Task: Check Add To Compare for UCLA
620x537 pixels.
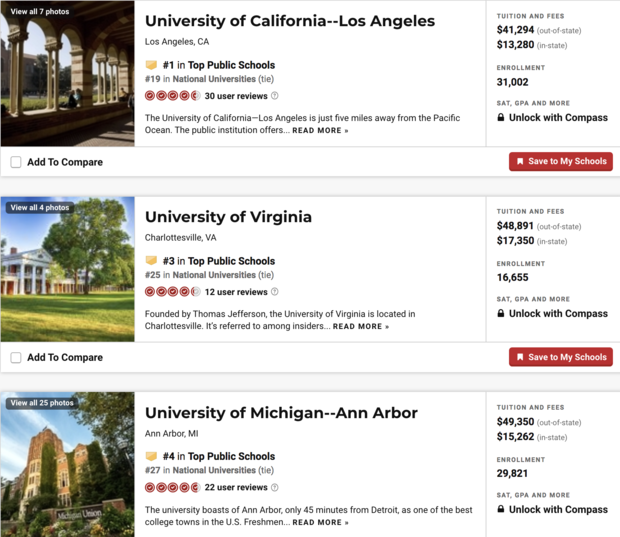Action: click(16, 162)
